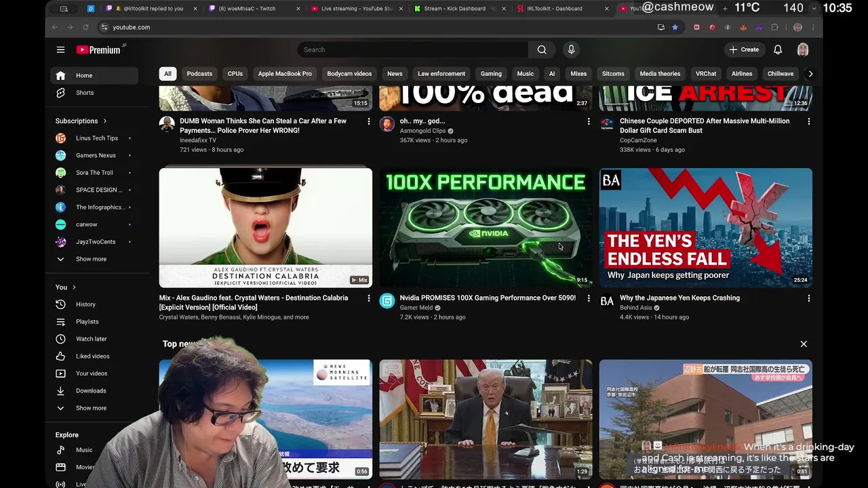Image resolution: width=868 pixels, height=488 pixels.
Task: Open History in the sidebar
Action: click(94, 304)
